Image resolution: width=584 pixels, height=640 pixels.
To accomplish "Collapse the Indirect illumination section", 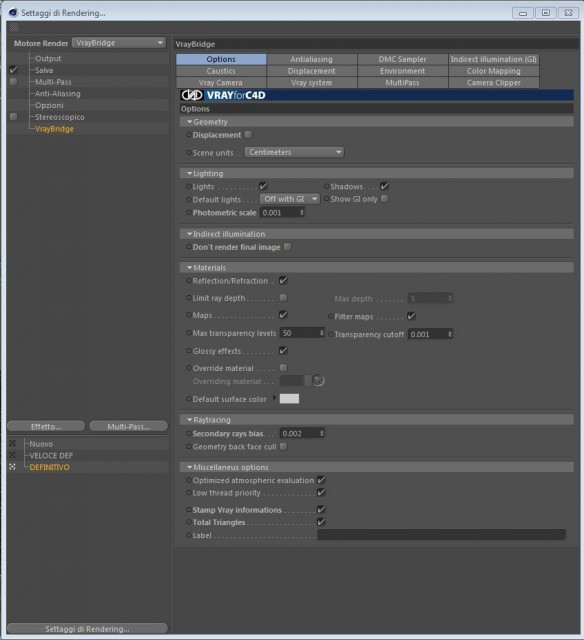I will pyautogui.click(x=189, y=234).
